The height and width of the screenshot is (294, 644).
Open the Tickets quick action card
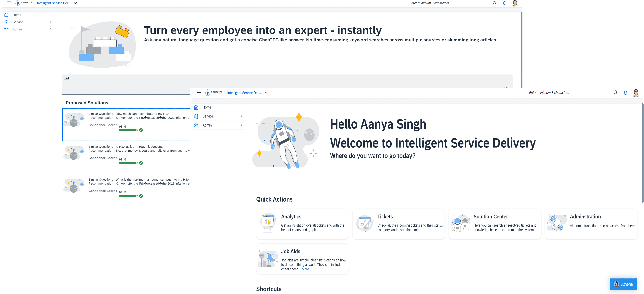[399, 224]
